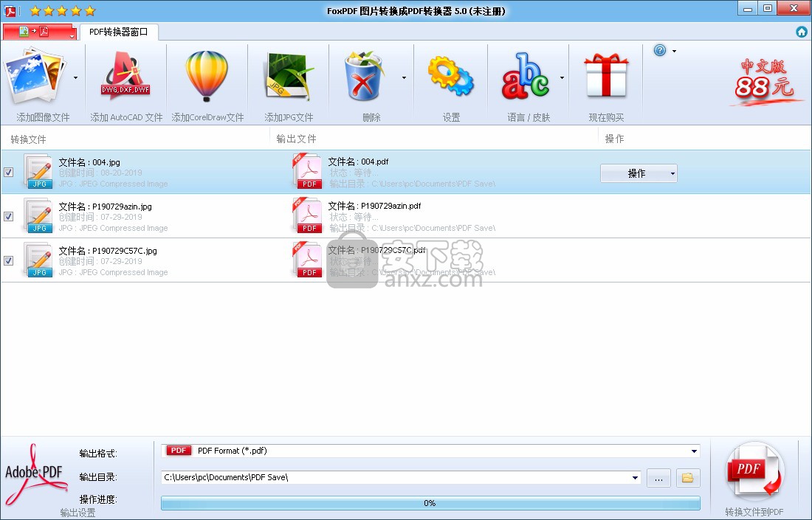This screenshot has height=520, width=812.
Task: Open the output folder icon button
Action: [x=688, y=477]
